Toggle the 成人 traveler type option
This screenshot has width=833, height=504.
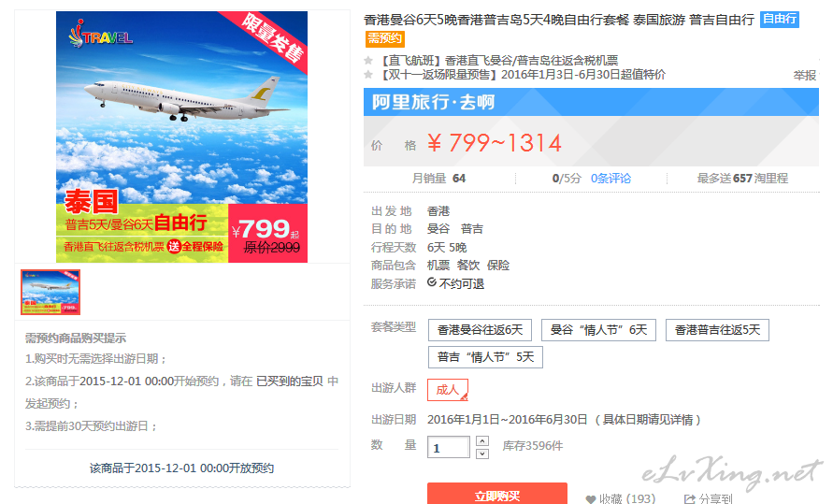(x=447, y=390)
